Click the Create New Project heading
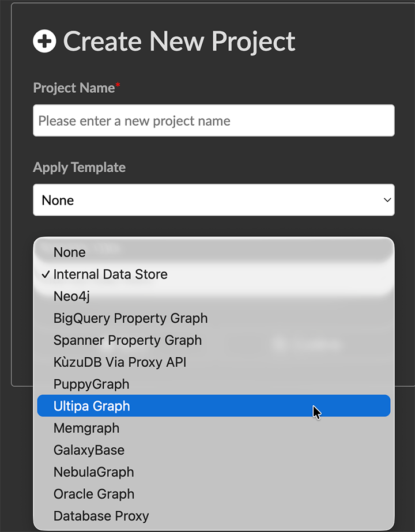The width and height of the screenshot is (415, 532). click(x=179, y=41)
